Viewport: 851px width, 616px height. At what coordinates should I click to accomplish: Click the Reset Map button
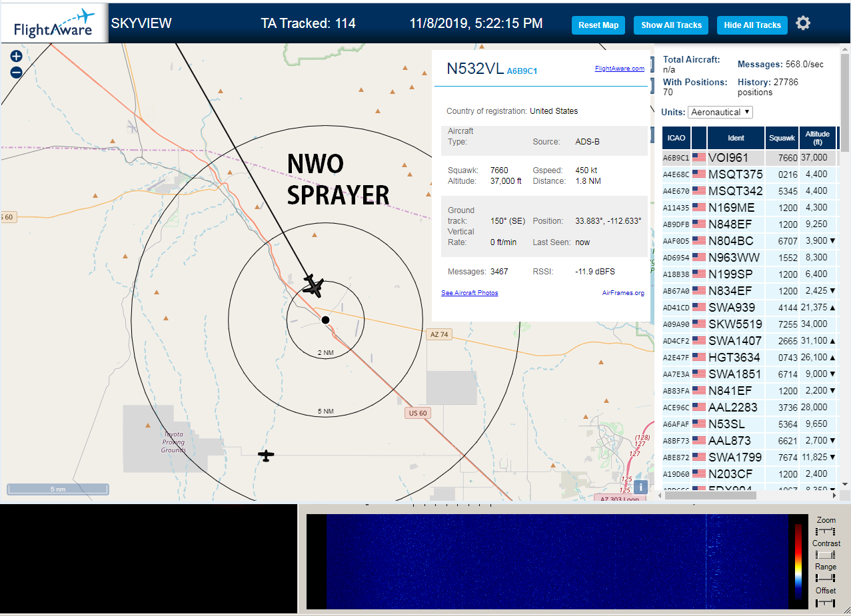[598, 25]
